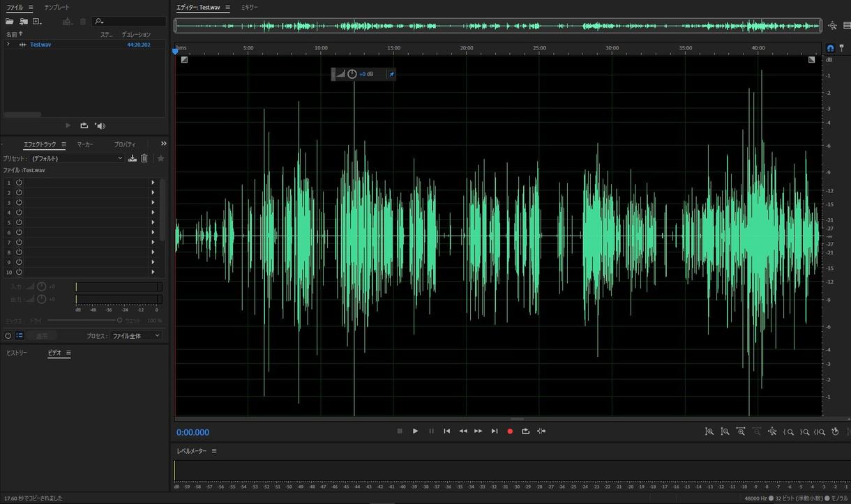Viewport: 851px width, 504px height.
Task: Toggle auto-play speaker icon in Files panel
Action: pos(100,125)
